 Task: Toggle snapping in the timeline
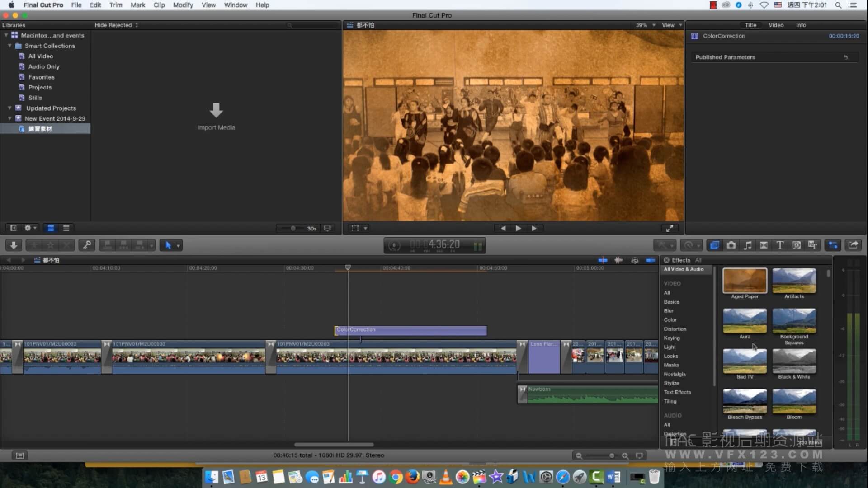(x=651, y=260)
